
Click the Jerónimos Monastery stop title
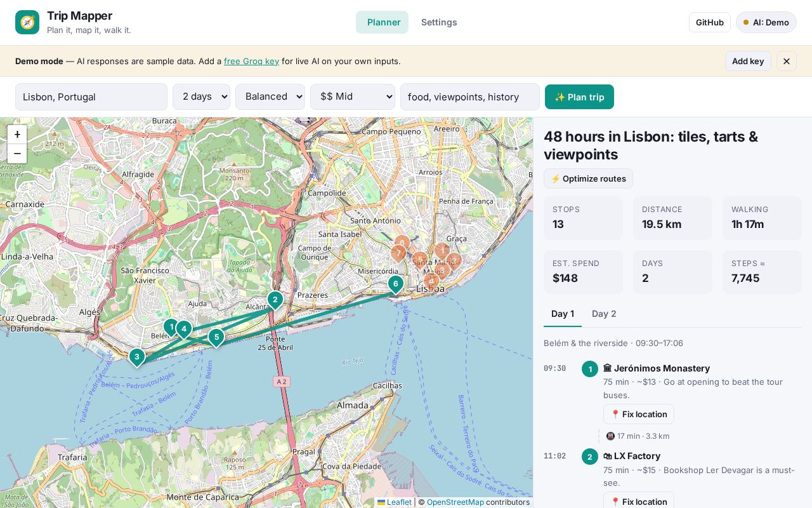657,368
